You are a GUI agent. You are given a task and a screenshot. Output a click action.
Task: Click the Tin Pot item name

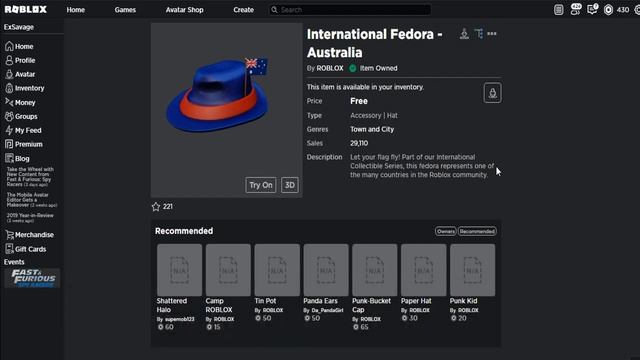coord(265,301)
